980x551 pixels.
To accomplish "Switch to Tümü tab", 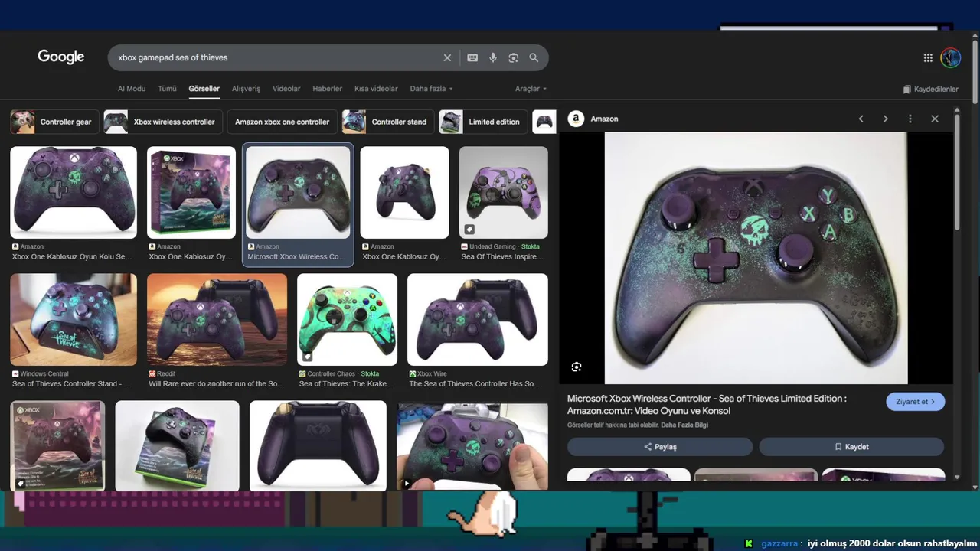I will (x=167, y=89).
